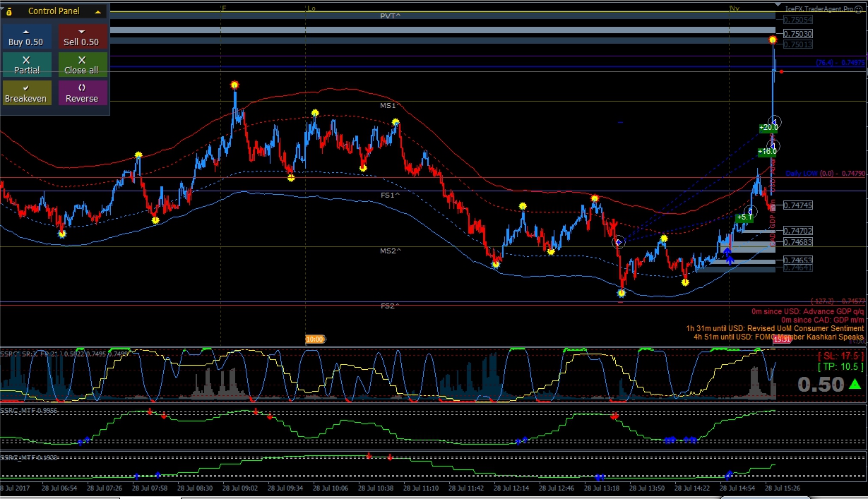Image resolution: width=868 pixels, height=499 pixels.
Task: Click the Sell 0.50 button
Action: pos(82,37)
